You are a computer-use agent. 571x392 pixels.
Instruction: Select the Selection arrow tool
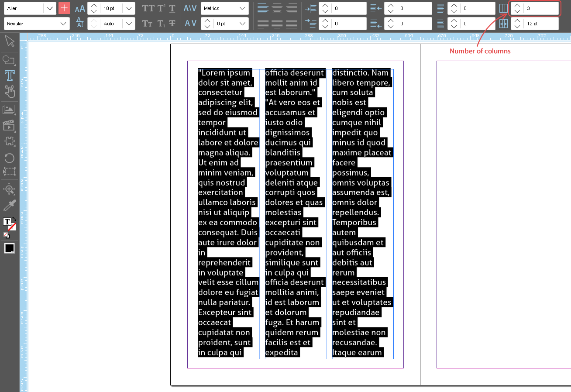9,41
